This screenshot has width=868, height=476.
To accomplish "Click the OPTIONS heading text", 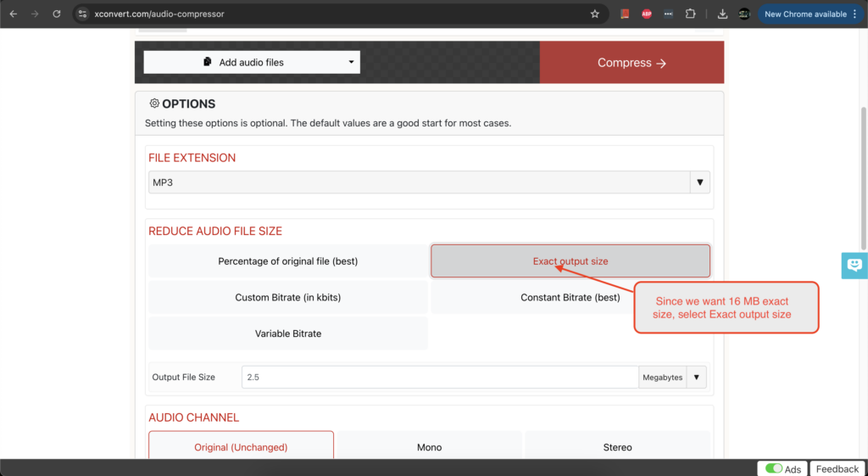I will (x=189, y=104).
